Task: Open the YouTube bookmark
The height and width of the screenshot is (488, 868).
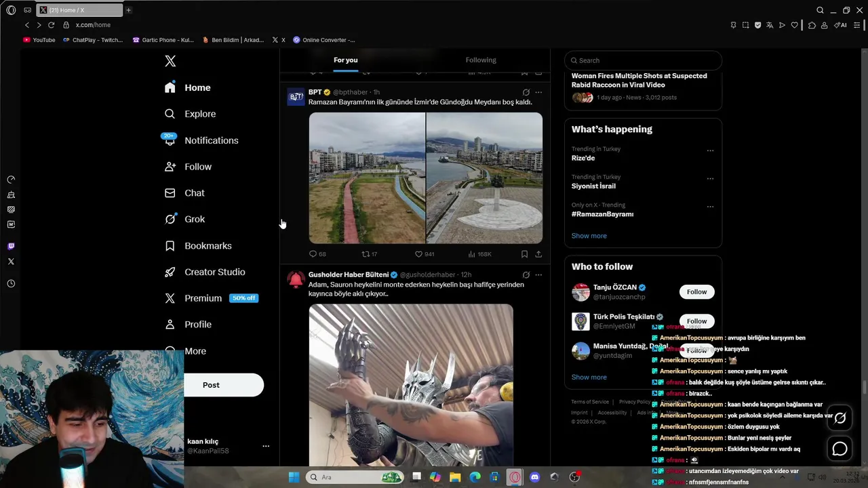Action: coord(39,40)
